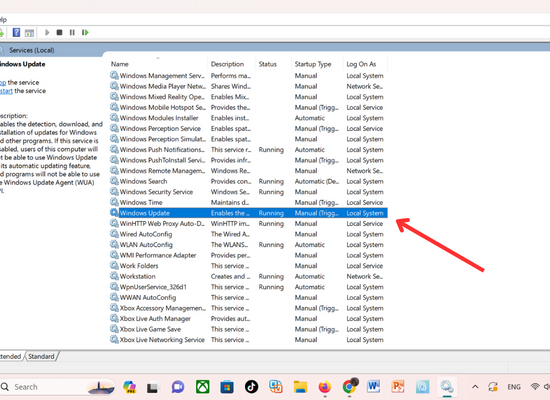Sort by the Name column header
The height and width of the screenshot is (400, 550).
click(x=120, y=64)
